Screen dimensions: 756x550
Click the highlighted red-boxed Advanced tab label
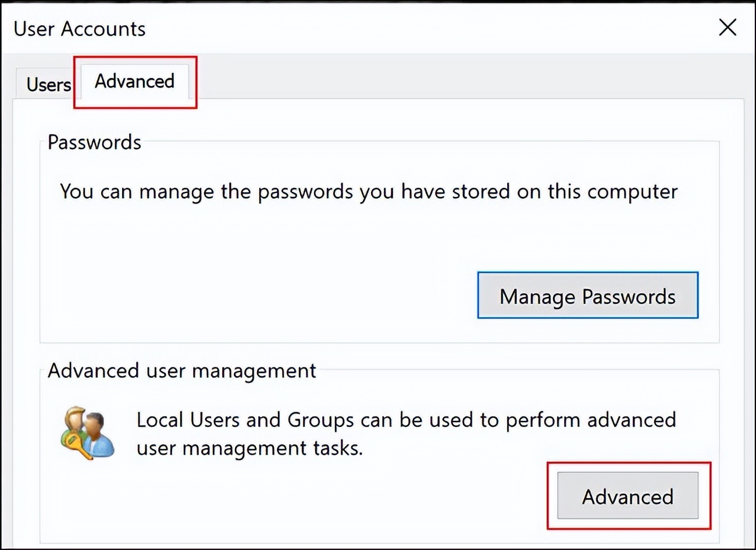pyautogui.click(x=134, y=82)
